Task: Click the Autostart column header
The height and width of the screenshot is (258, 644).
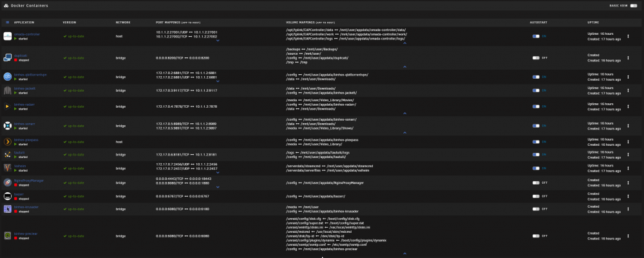Action: coord(538,22)
